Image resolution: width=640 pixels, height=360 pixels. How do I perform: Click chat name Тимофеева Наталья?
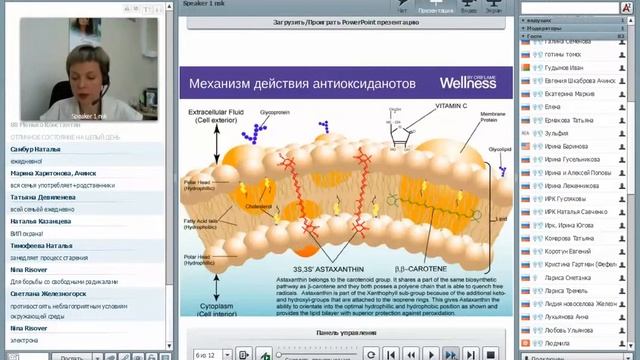(x=41, y=246)
